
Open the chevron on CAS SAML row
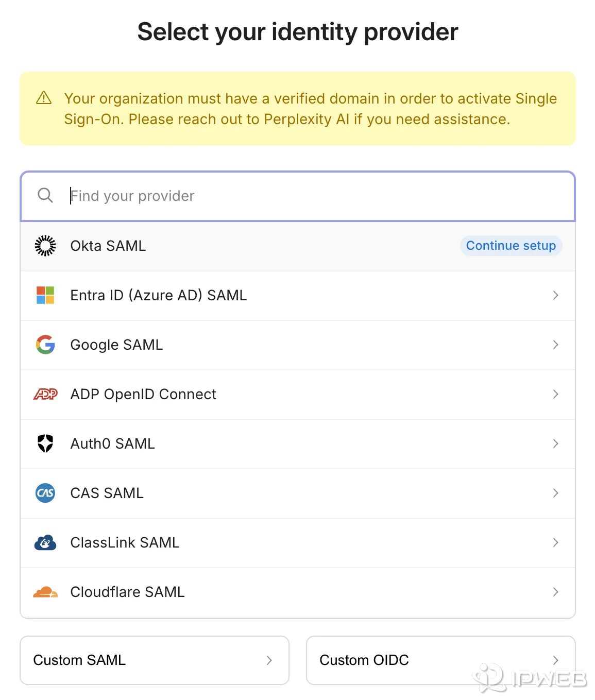(x=555, y=493)
